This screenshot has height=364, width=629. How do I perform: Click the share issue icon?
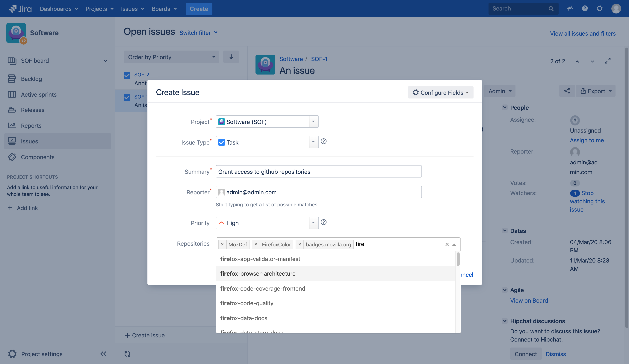click(x=567, y=91)
